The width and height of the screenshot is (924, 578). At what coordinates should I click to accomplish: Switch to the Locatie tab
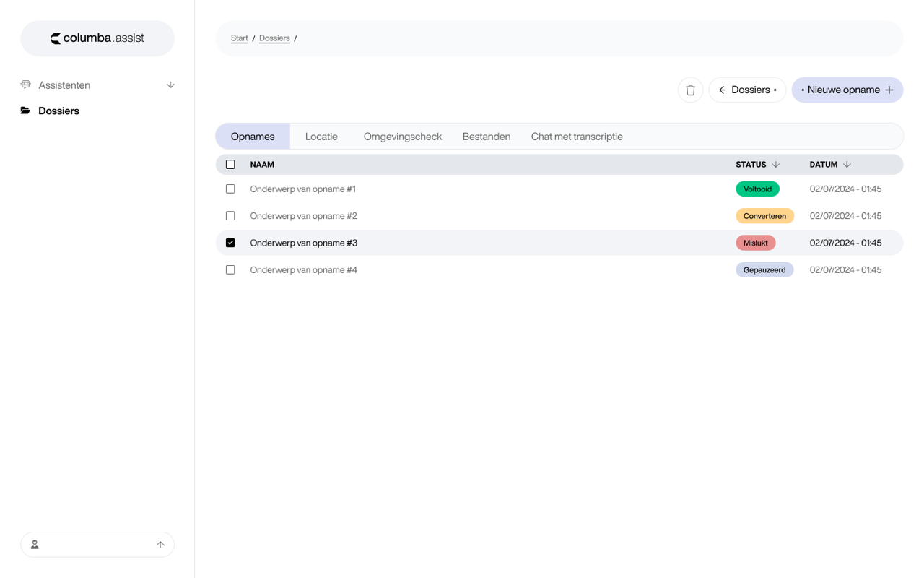coord(321,137)
